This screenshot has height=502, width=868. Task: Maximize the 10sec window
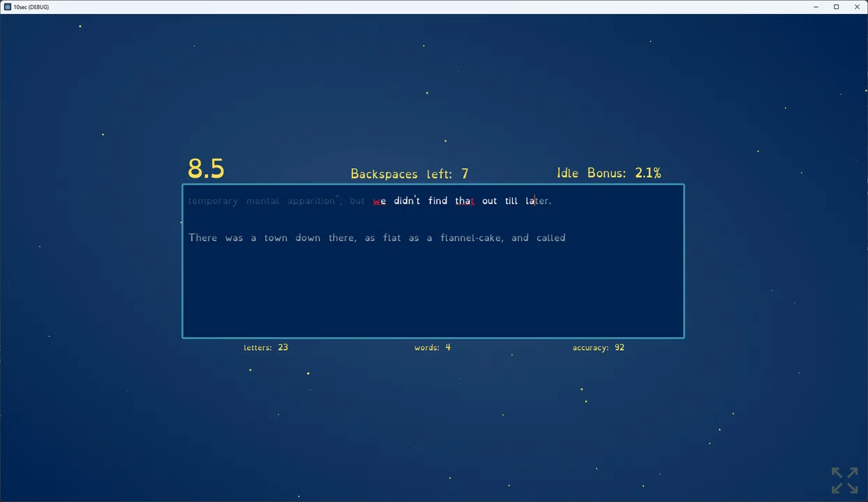836,7
